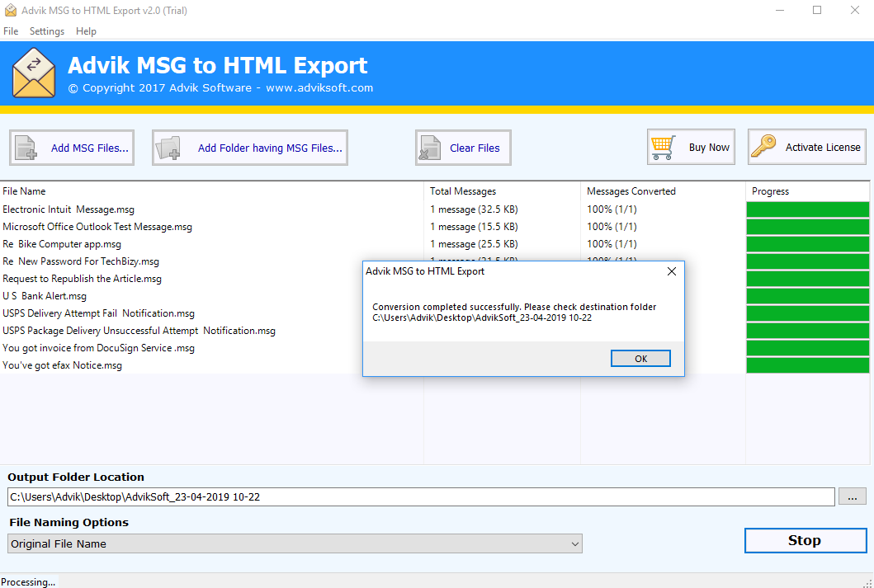Click the Processing... status bar text
The image size is (874, 588).
[28, 582]
